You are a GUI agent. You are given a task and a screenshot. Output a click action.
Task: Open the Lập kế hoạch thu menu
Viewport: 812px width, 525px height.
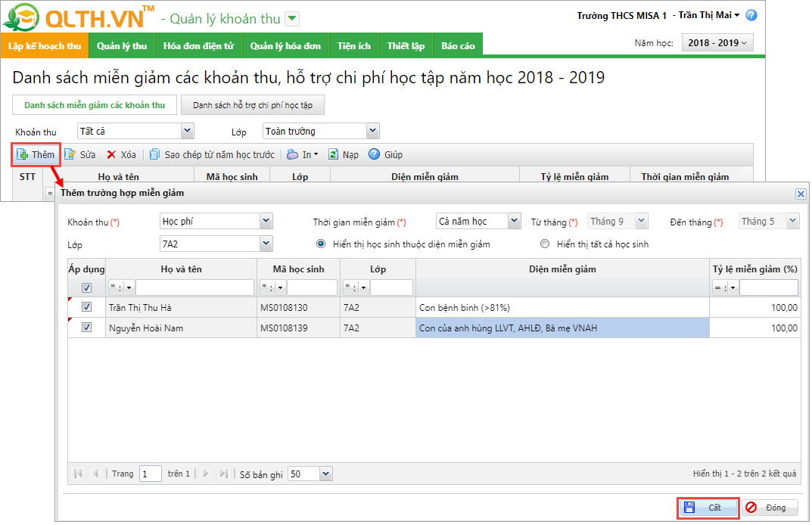[x=45, y=45]
